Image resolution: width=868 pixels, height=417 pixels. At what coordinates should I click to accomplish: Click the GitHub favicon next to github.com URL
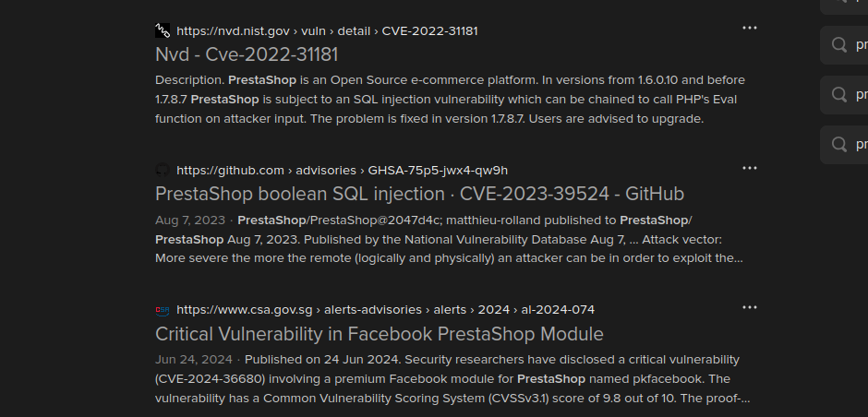pos(163,171)
